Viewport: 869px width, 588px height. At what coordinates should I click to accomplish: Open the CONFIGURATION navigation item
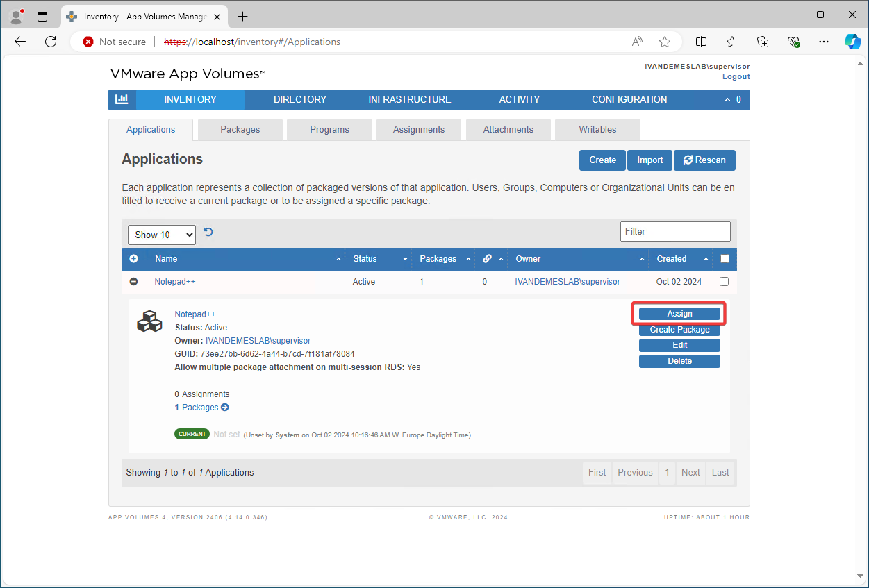click(x=629, y=99)
